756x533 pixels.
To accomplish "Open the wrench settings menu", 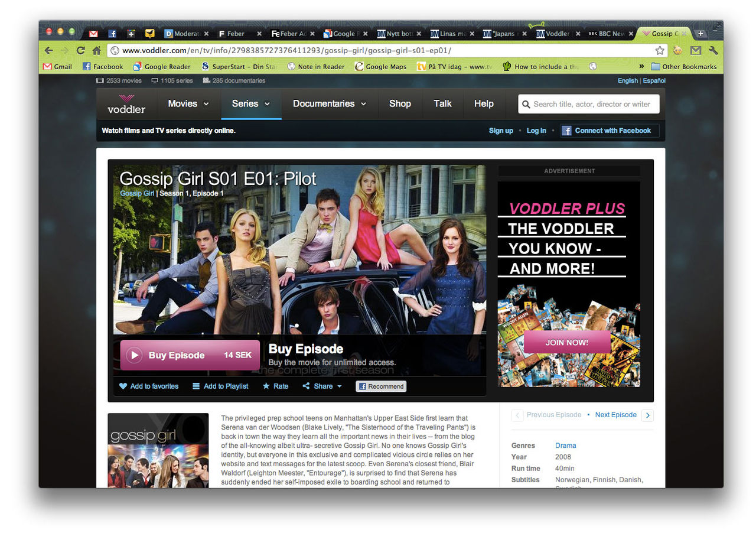I will tap(713, 51).
